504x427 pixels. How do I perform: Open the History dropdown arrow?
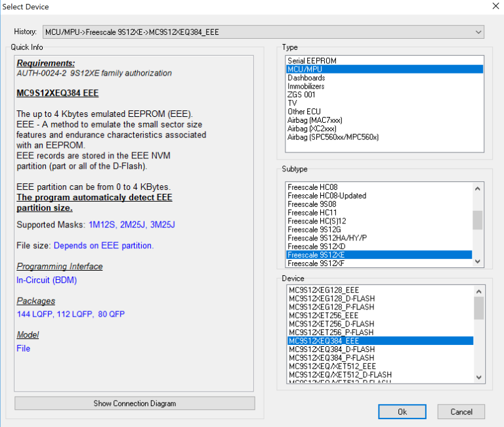(x=478, y=32)
